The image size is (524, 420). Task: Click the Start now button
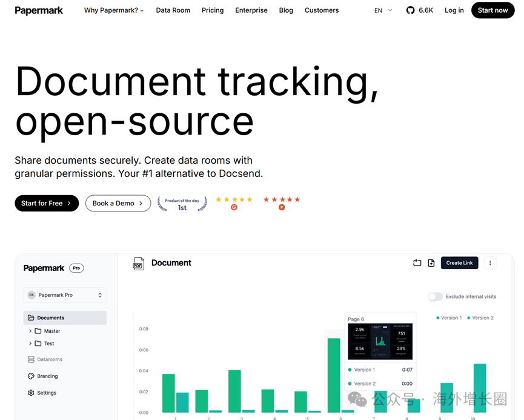[492, 10]
